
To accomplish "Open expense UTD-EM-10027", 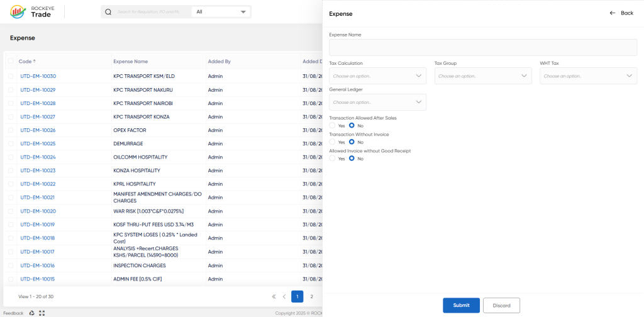I will coord(38,117).
